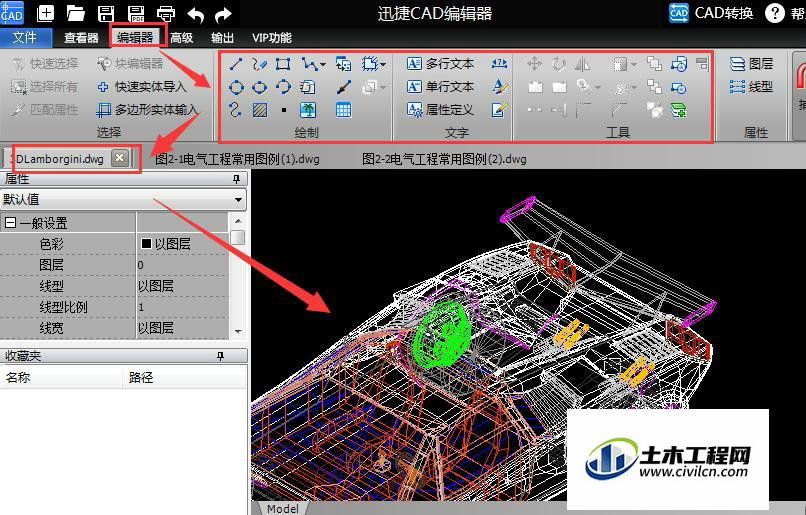Image resolution: width=806 pixels, height=515 pixels.
Task: Collapse the 一般设置 section
Action: tap(10, 223)
